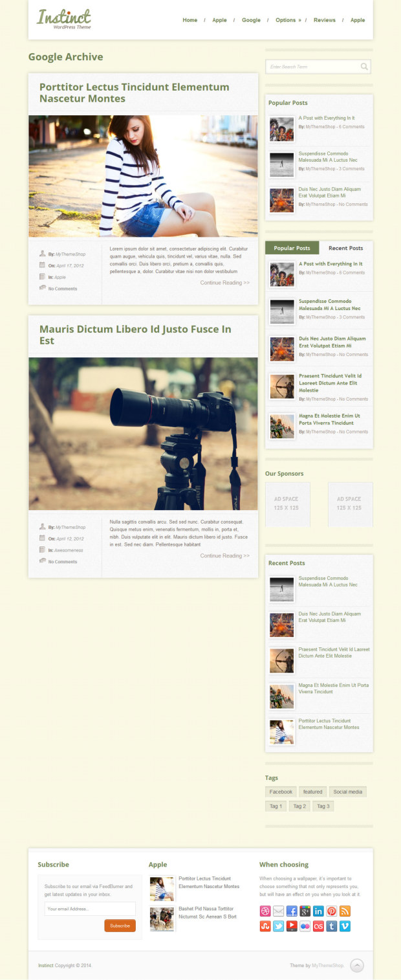Open the Home menu item
401x980 pixels.
coord(190,20)
